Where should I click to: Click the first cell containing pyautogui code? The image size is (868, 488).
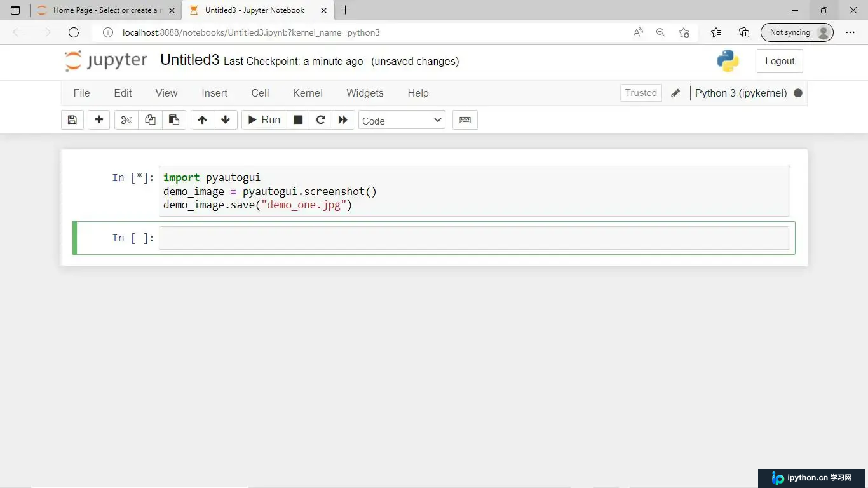474,191
